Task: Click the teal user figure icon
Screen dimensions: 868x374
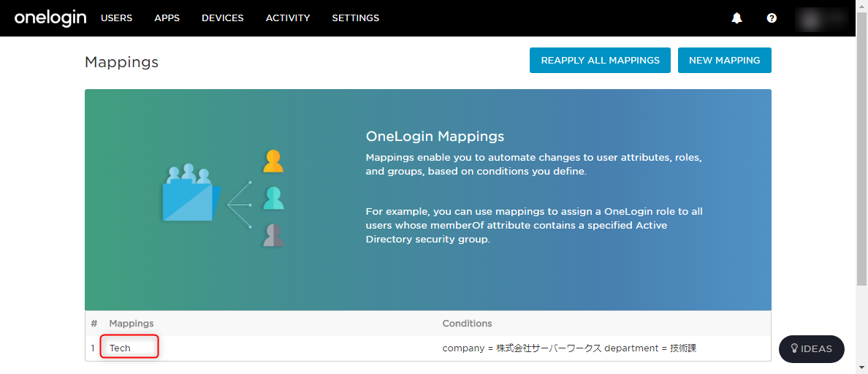Action: [x=273, y=198]
